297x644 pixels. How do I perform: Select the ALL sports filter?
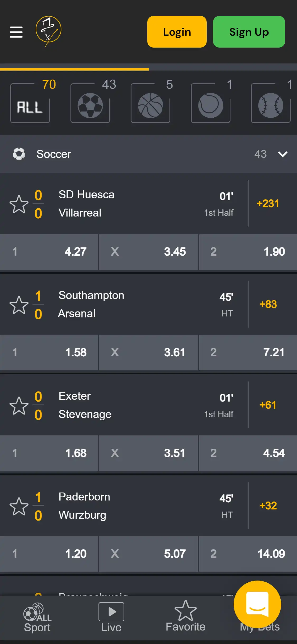[30, 105]
